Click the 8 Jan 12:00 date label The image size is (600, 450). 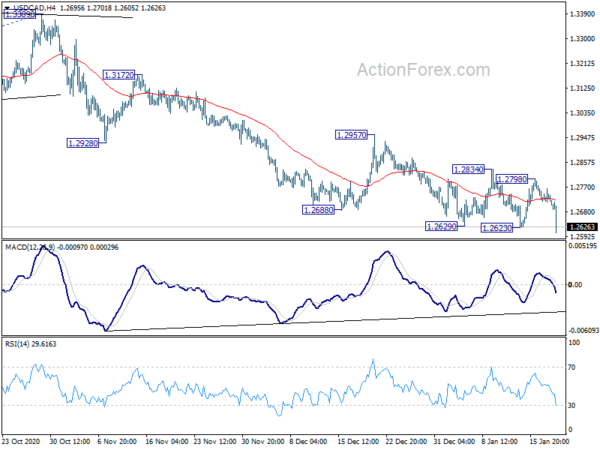(501, 441)
